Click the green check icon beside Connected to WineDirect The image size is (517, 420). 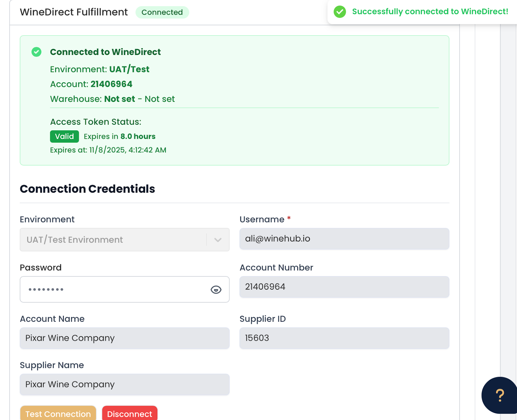37,52
